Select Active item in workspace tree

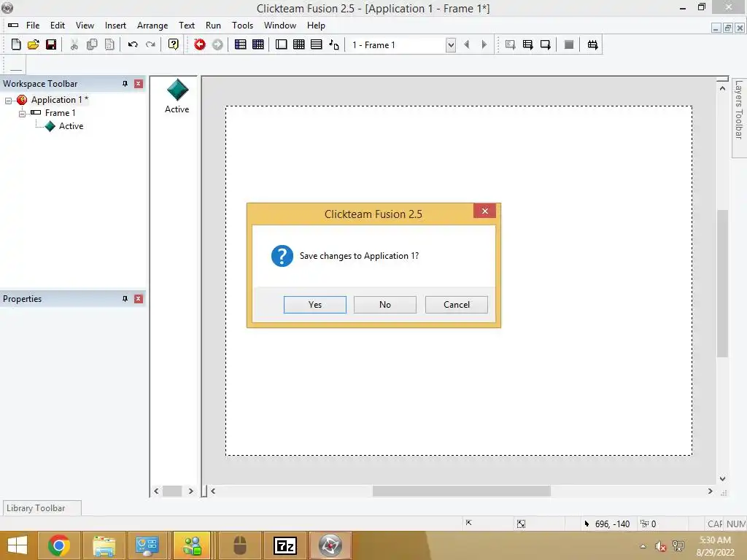tap(71, 126)
